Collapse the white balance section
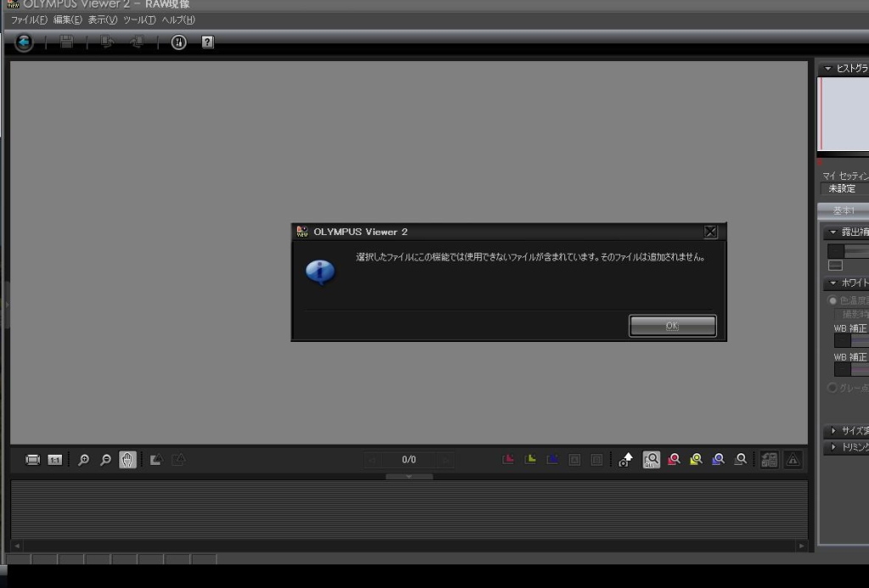 tap(833, 283)
